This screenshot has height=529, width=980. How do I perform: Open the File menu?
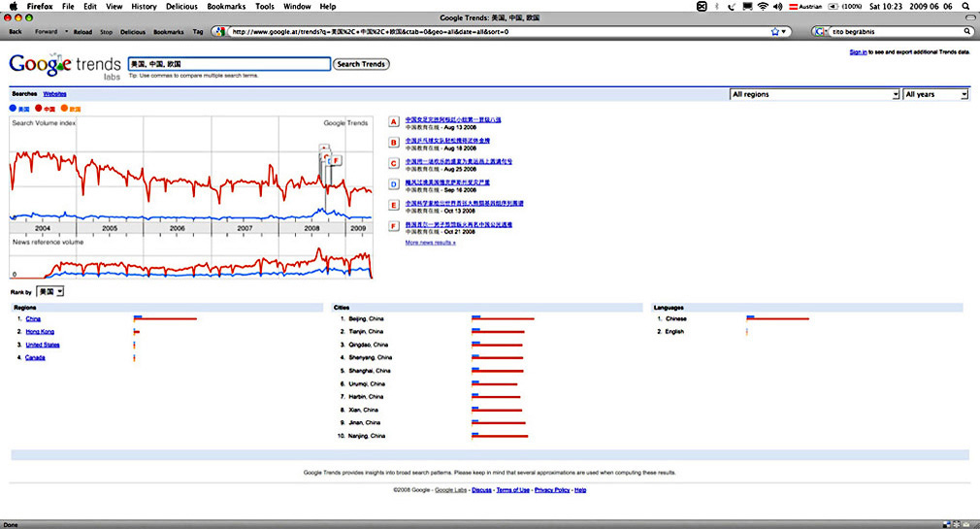68,6
